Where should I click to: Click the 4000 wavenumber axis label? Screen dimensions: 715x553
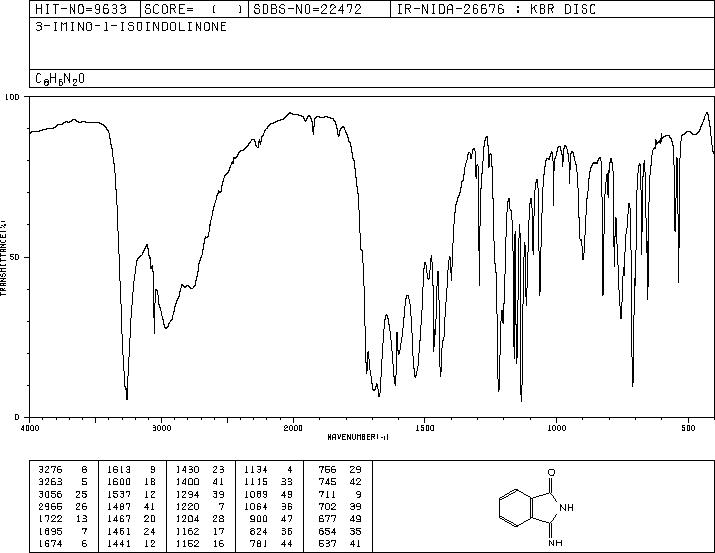tap(30, 428)
